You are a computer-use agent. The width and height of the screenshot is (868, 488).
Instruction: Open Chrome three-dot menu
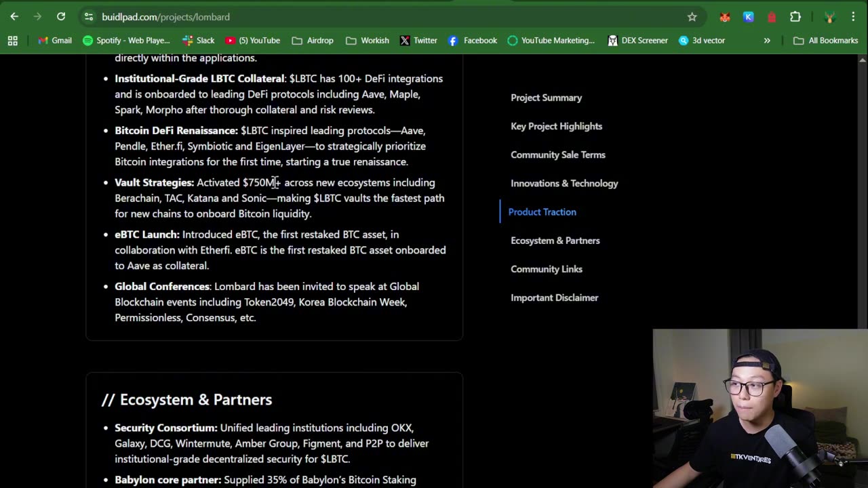pyautogui.click(x=853, y=17)
